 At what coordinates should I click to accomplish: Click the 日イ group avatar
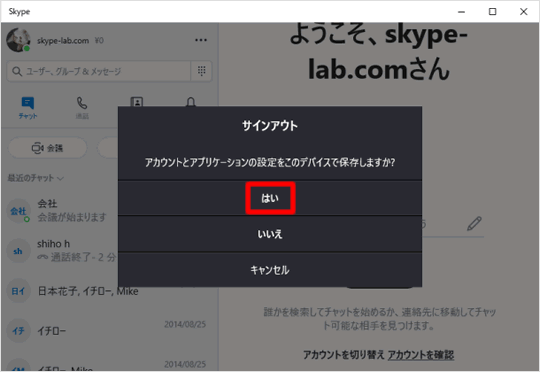tap(18, 291)
